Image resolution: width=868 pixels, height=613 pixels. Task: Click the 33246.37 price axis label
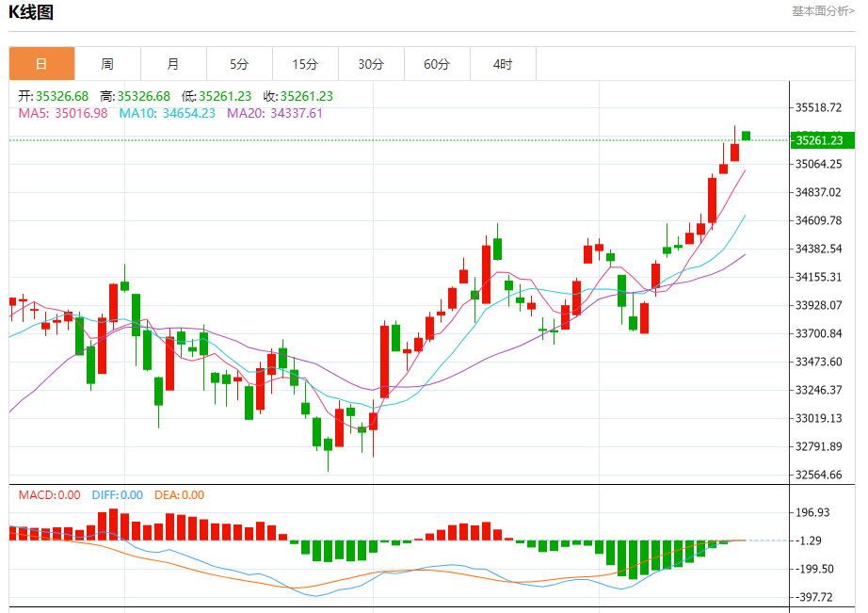(x=819, y=390)
